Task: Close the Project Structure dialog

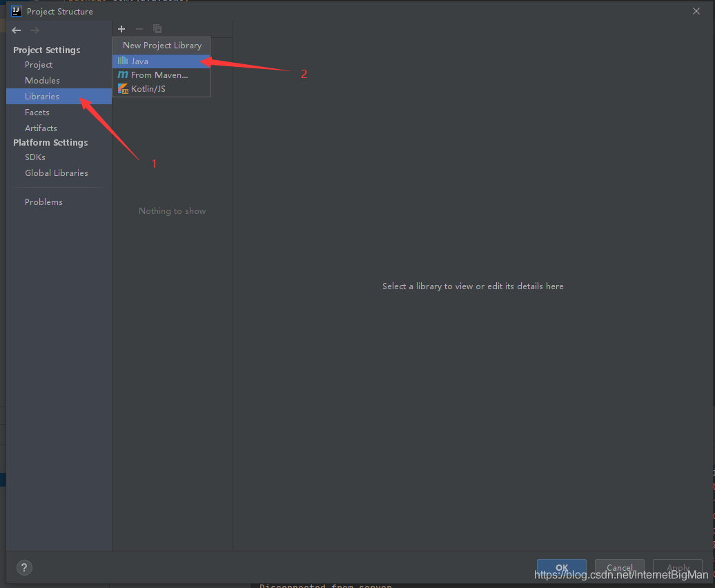Action: click(x=696, y=12)
